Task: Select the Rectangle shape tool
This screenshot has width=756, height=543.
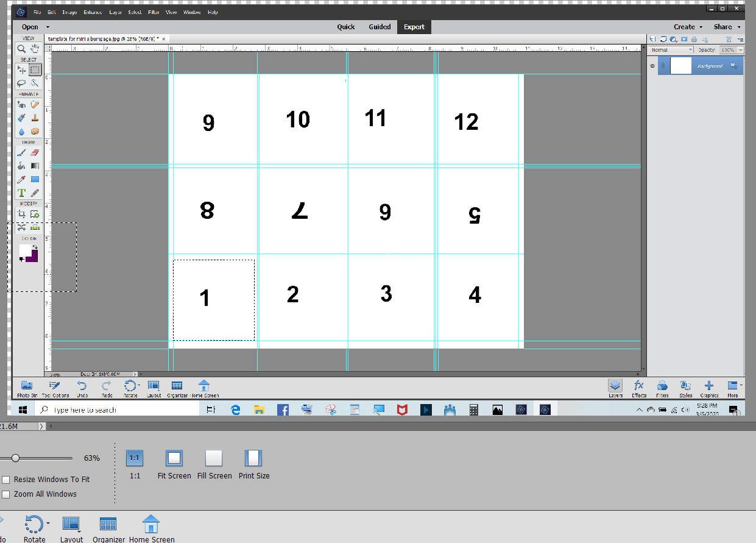Action: coord(35,179)
